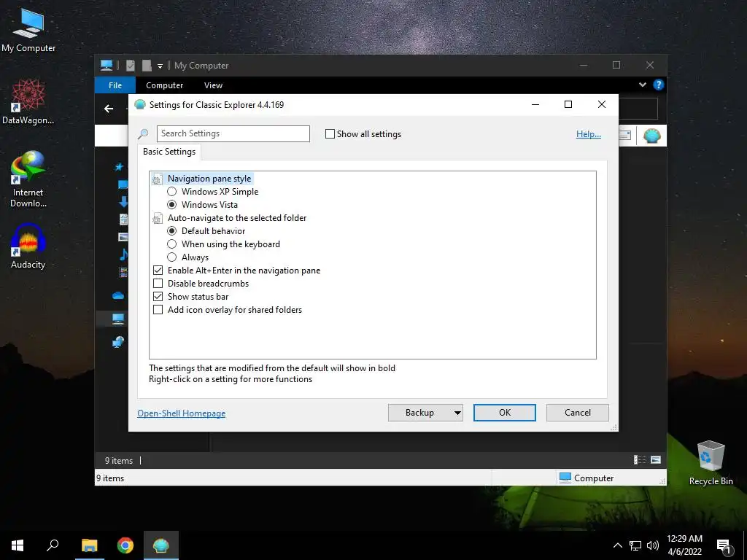
Task: Click the Classic Explorer shell toolbar icon in Explorer
Action: [651, 136]
